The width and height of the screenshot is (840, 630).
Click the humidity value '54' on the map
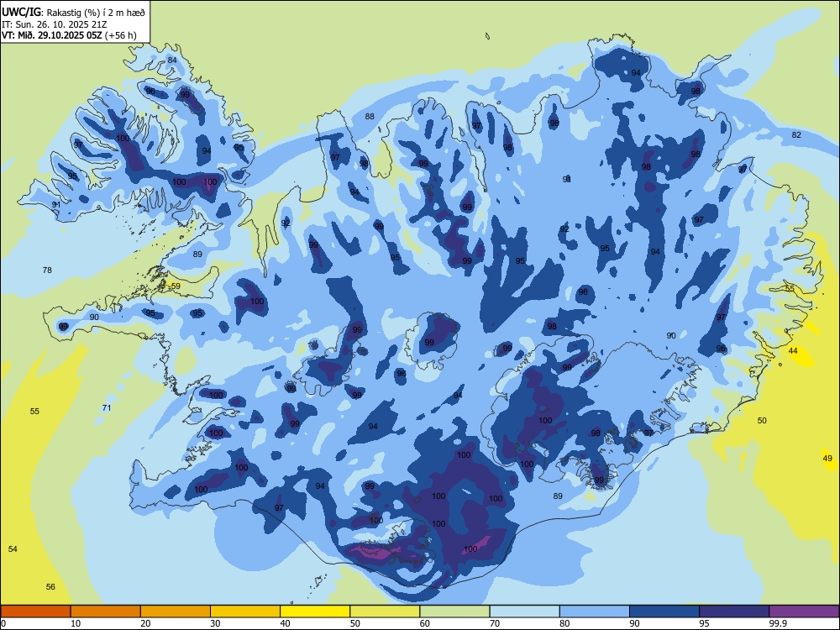13,549
